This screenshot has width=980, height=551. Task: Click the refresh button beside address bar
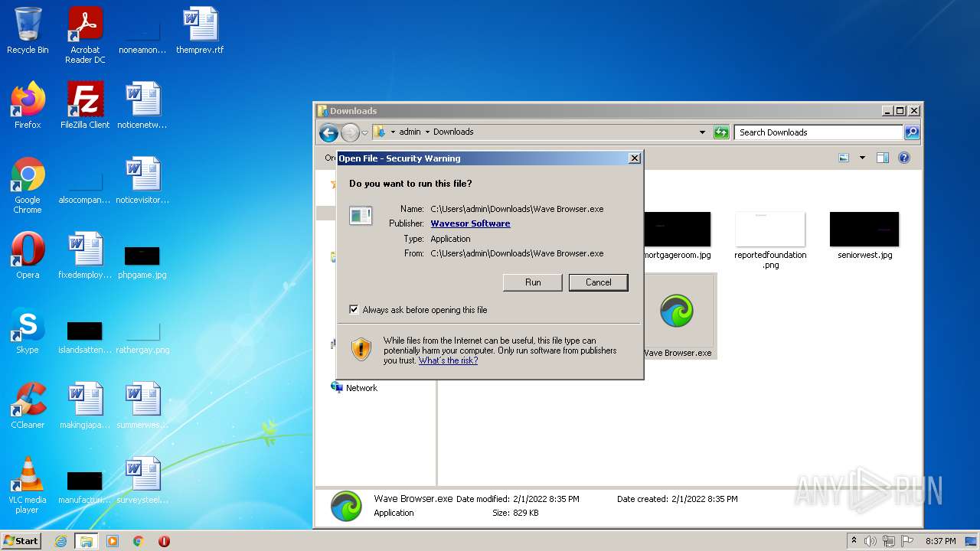click(x=721, y=132)
